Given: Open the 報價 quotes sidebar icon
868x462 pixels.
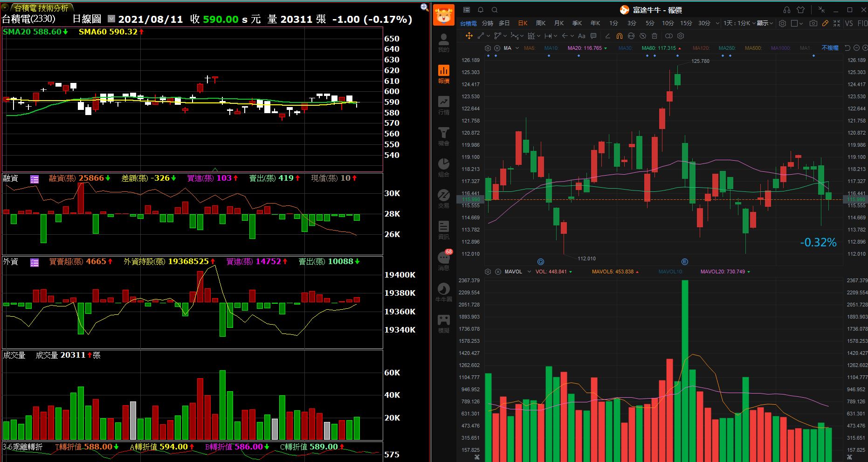Looking at the screenshot, I should [x=444, y=74].
